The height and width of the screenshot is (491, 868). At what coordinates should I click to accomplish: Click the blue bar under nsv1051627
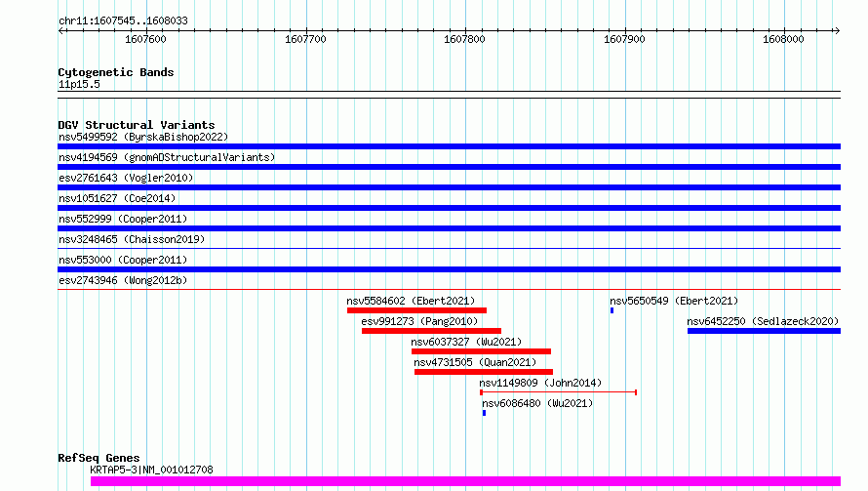(x=449, y=208)
